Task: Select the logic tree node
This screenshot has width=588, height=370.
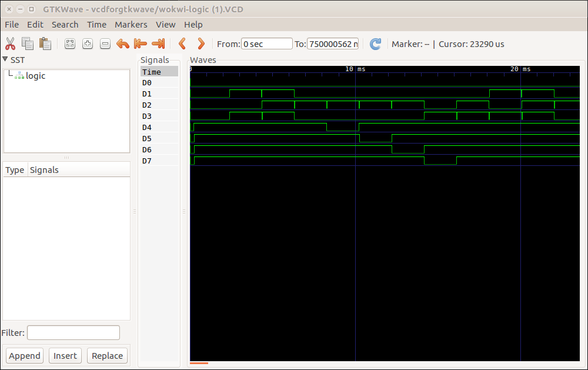Action: [x=35, y=76]
